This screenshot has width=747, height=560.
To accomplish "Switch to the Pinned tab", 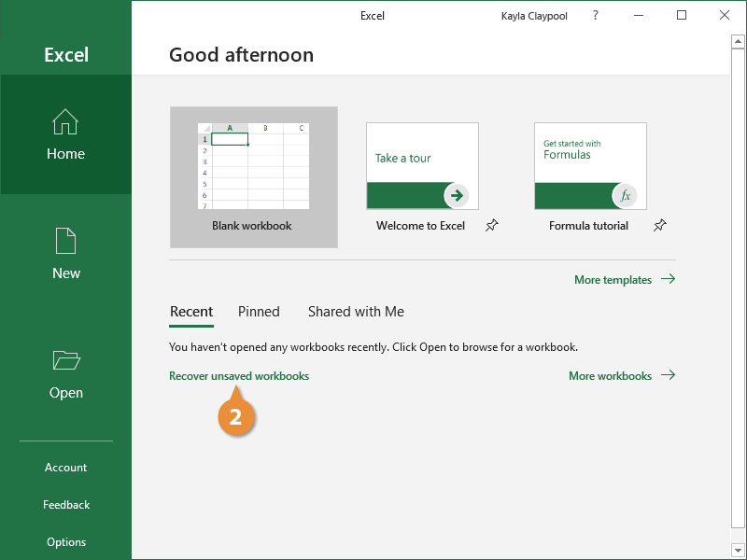I will pyautogui.click(x=259, y=312).
